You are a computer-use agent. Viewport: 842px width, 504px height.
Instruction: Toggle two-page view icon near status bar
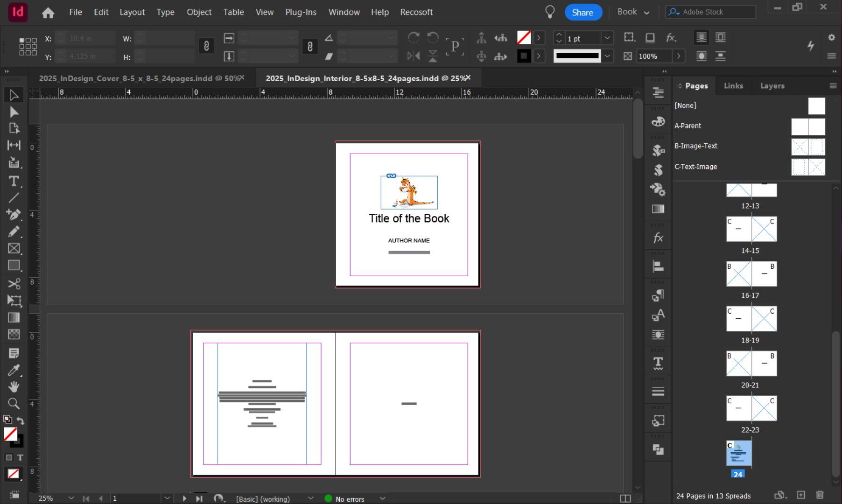pos(626,498)
